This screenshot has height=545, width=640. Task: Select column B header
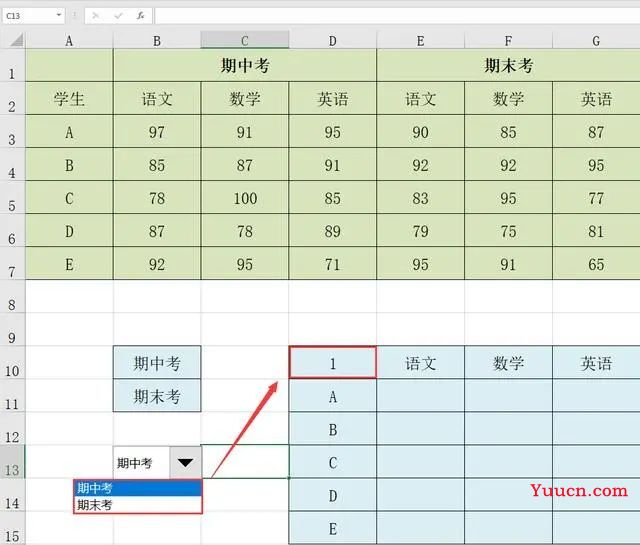[x=157, y=41]
